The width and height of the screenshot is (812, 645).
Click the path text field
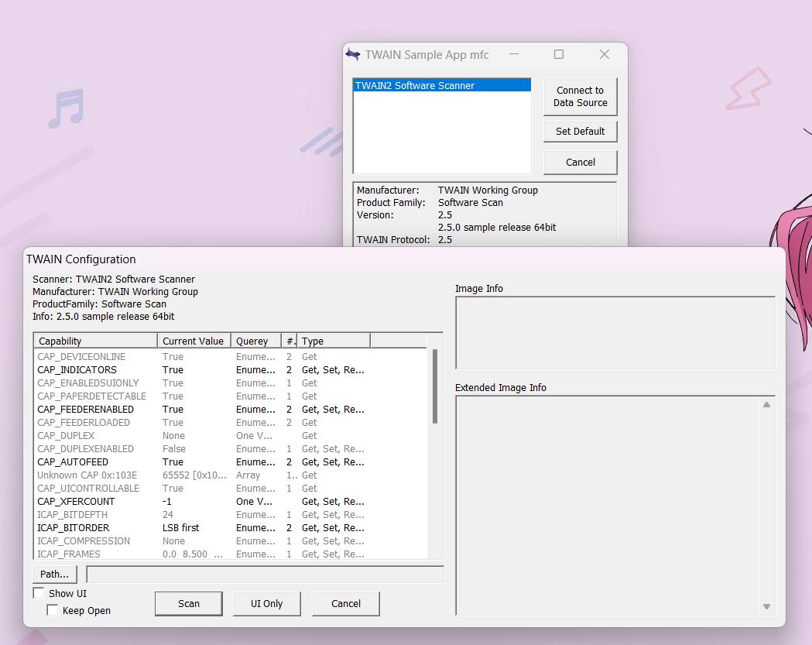click(x=266, y=574)
